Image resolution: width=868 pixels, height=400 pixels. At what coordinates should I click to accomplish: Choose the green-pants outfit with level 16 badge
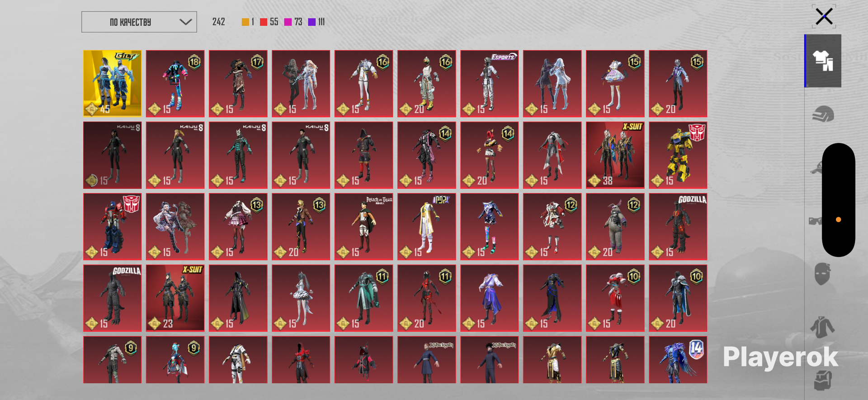(x=426, y=84)
